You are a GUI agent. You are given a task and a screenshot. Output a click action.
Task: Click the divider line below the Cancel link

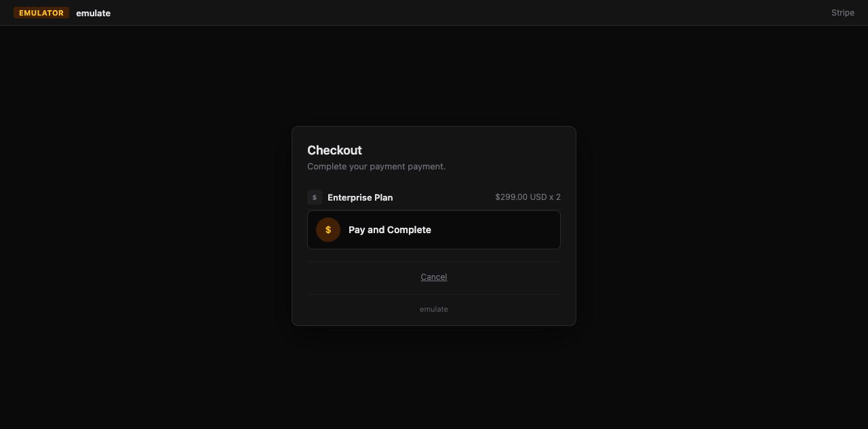pyautogui.click(x=434, y=294)
